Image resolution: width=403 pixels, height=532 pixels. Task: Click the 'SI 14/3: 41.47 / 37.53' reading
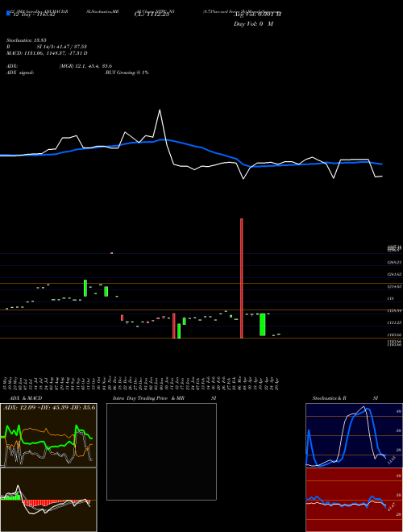[x=62, y=47]
